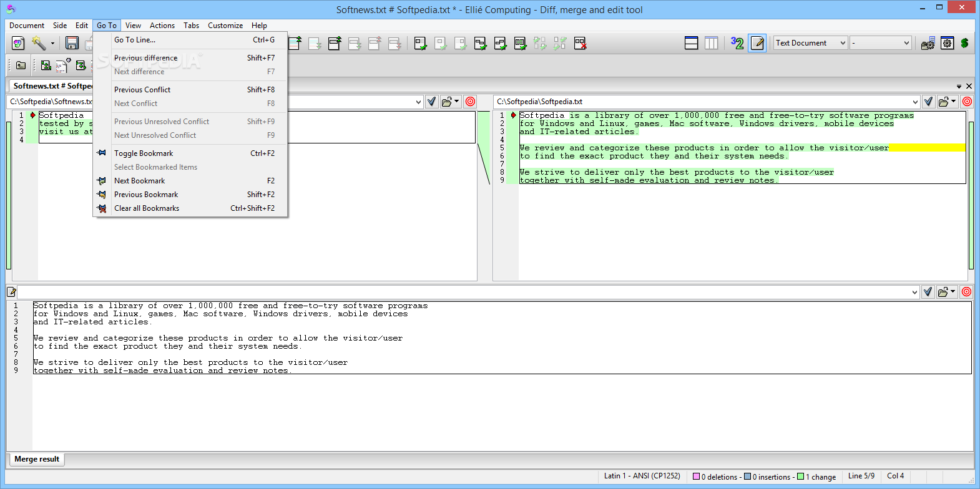Open the merge pane folder icon
980x489 pixels.
pos(943,292)
